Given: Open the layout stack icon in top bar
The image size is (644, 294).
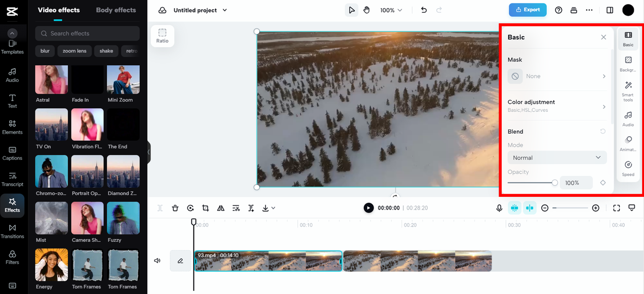Looking at the screenshot, I should pos(574,10).
